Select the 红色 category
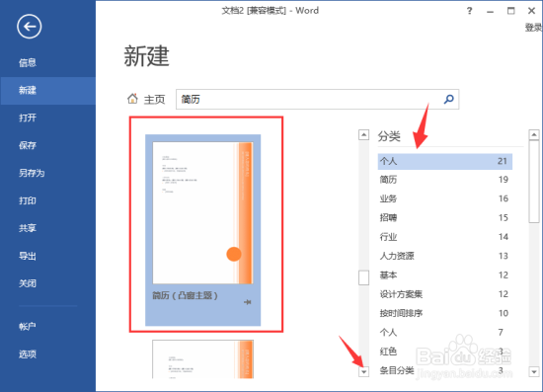This screenshot has width=543, height=392. pos(445,352)
